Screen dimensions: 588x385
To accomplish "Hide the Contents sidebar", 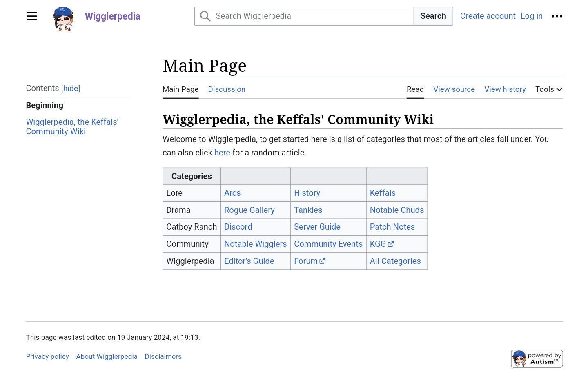I will (71, 88).
